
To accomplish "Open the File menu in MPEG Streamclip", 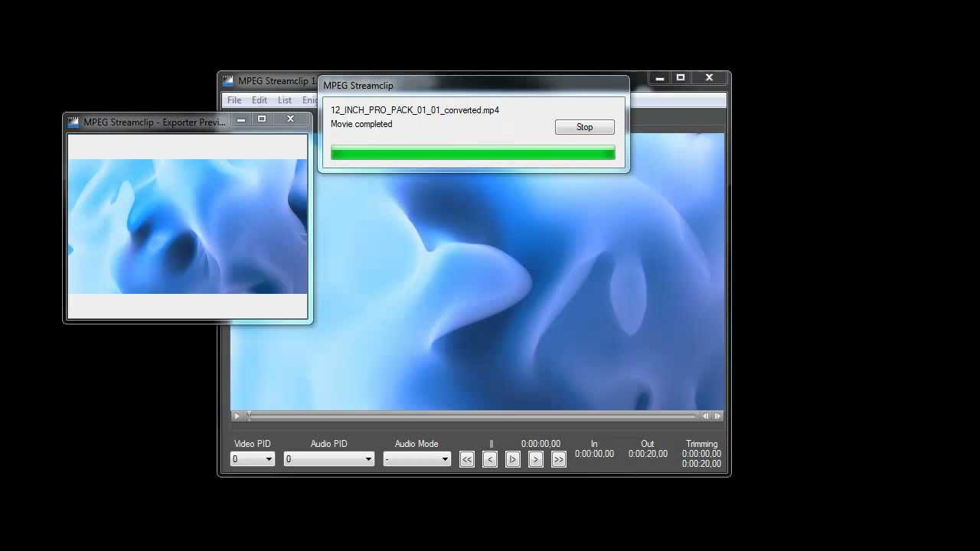I will tap(234, 100).
